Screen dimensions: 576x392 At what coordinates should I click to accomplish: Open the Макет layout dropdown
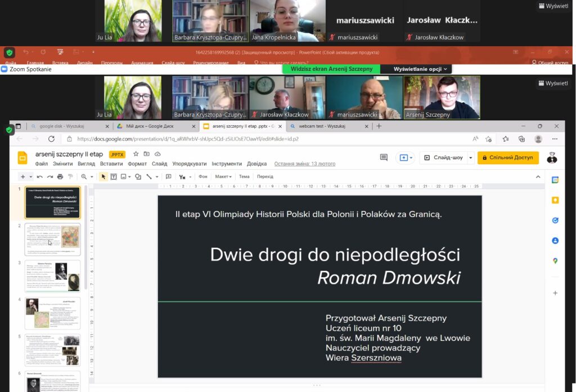coord(223,177)
